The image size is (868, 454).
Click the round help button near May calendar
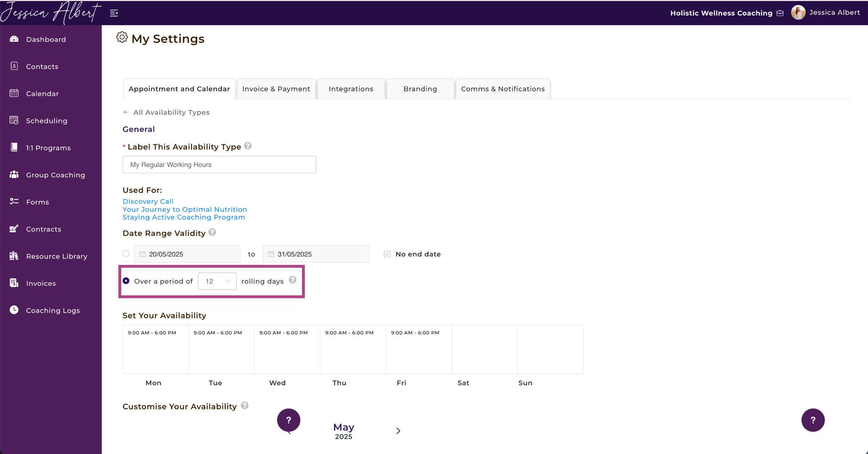[x=289, y=420]
